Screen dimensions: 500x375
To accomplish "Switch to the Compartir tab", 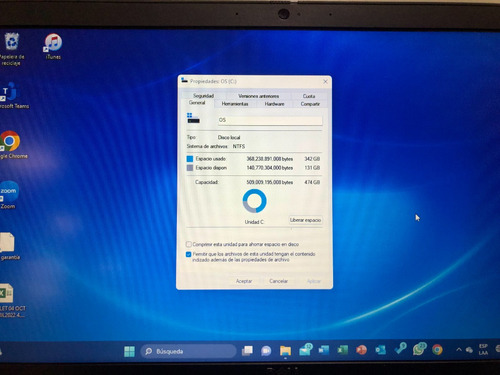I will point(310,104).
